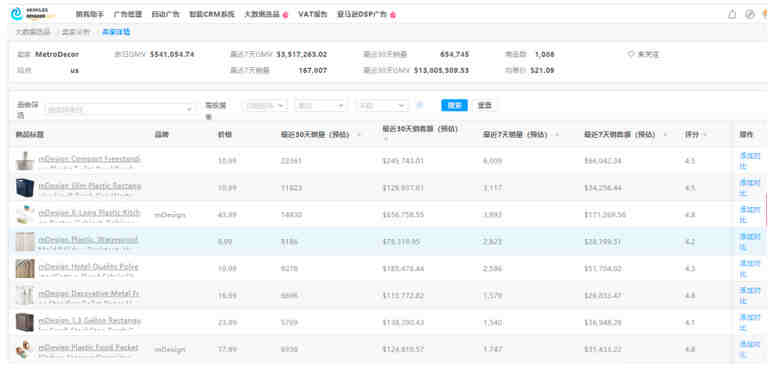This screenshot has width=782, height=388.
Task: Click the site logo in the header
Action: point(33,14)
